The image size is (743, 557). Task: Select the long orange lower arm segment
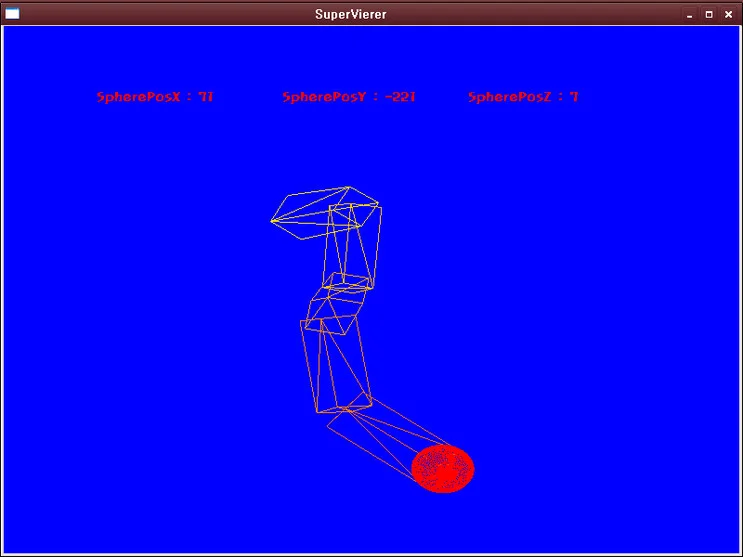[335, 365]
